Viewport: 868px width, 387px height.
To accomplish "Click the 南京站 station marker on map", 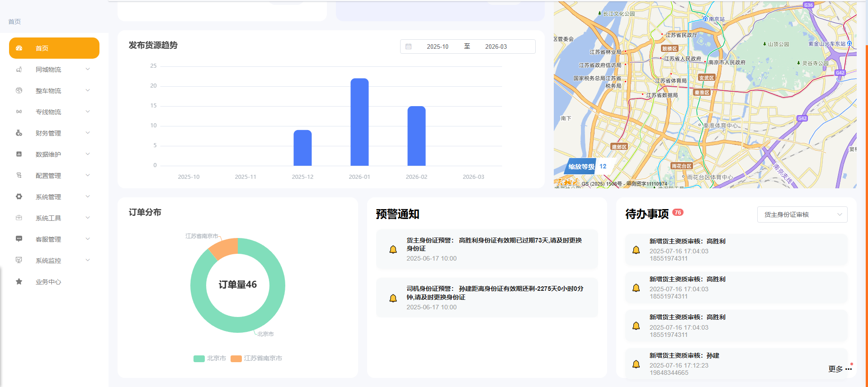I will 705,19.
